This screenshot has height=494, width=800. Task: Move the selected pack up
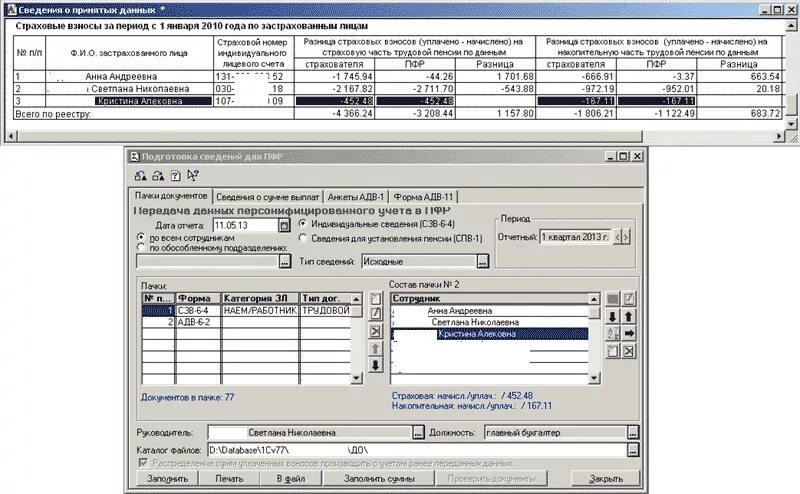point(376,349)
